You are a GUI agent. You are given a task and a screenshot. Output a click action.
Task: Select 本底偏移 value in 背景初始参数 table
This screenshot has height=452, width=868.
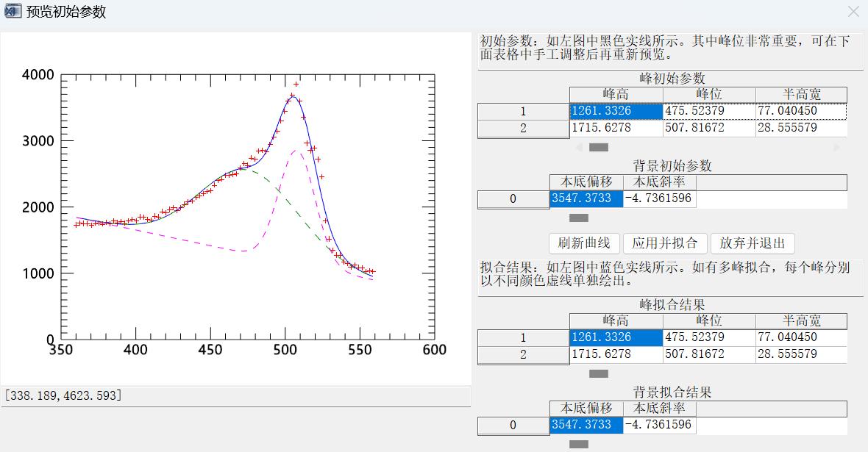pyautogui.click(x=586, y=198)
